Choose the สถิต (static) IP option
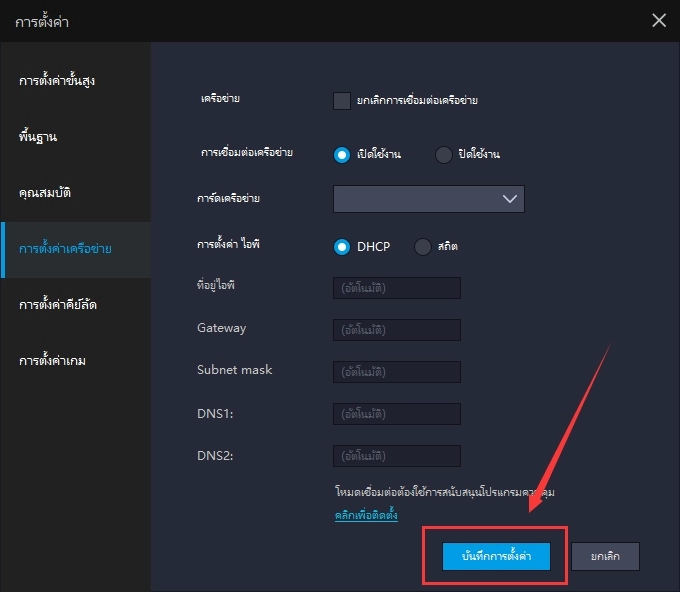 (422, 246)
